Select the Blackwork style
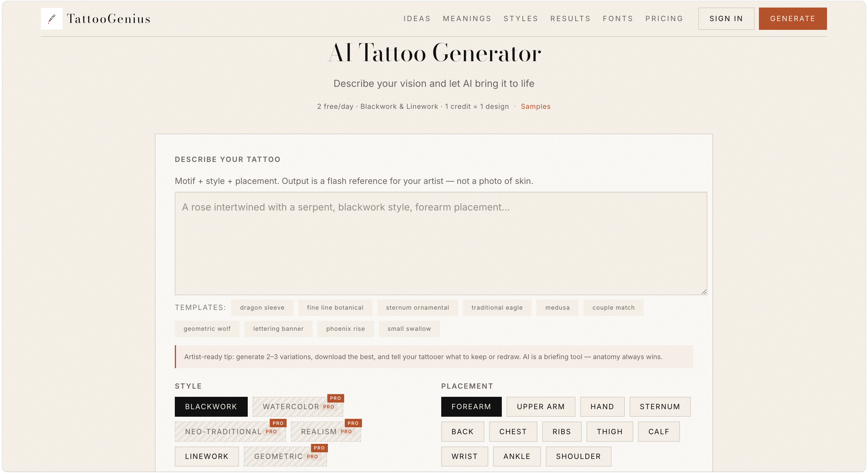 point(211,406)
